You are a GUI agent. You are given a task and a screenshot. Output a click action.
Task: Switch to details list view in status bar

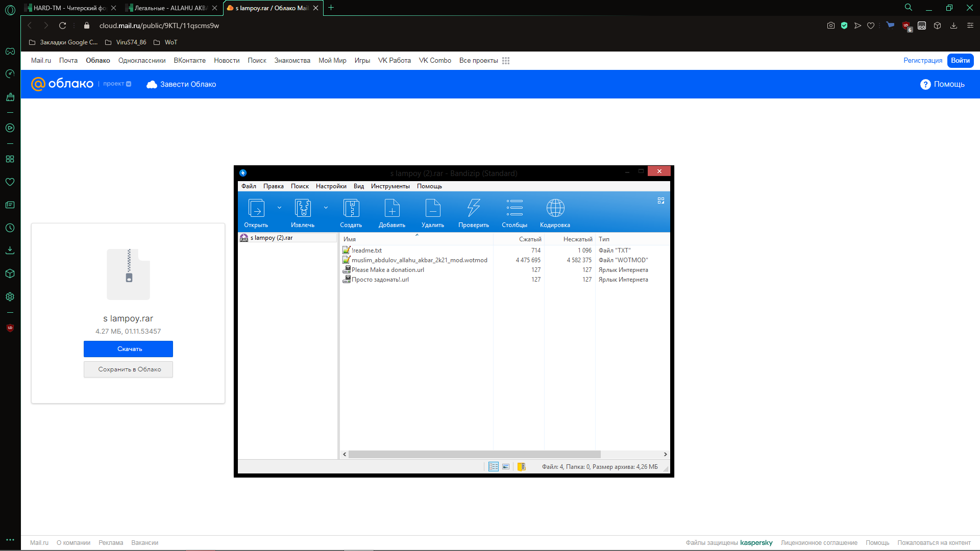[494, 466]
